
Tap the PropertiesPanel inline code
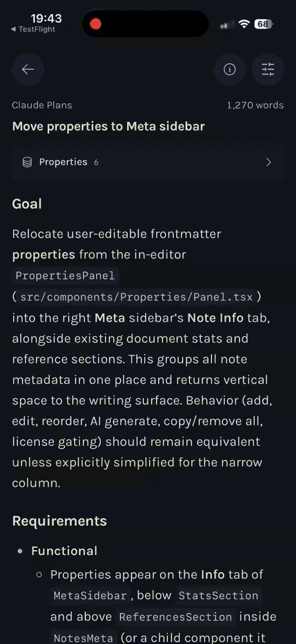(x=65, y=276)
